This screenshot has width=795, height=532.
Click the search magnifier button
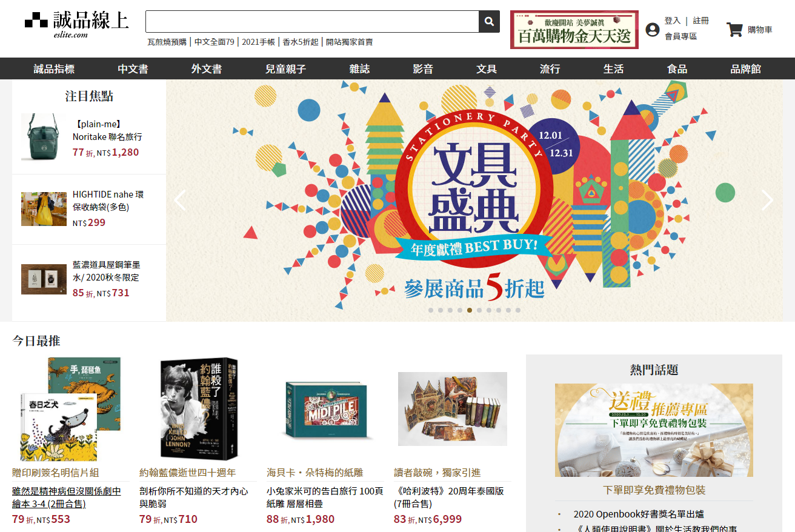(489, 21)
